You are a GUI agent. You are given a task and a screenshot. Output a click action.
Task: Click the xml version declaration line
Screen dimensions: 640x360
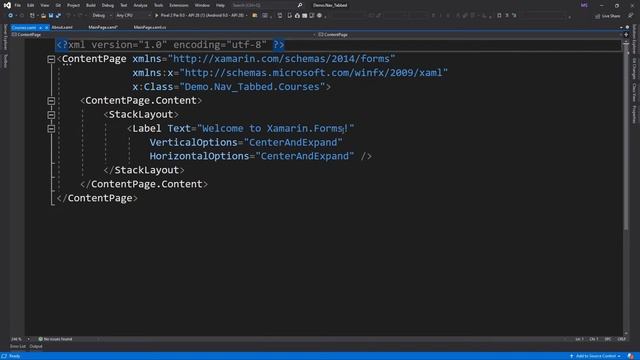click(x=170, y=45)
